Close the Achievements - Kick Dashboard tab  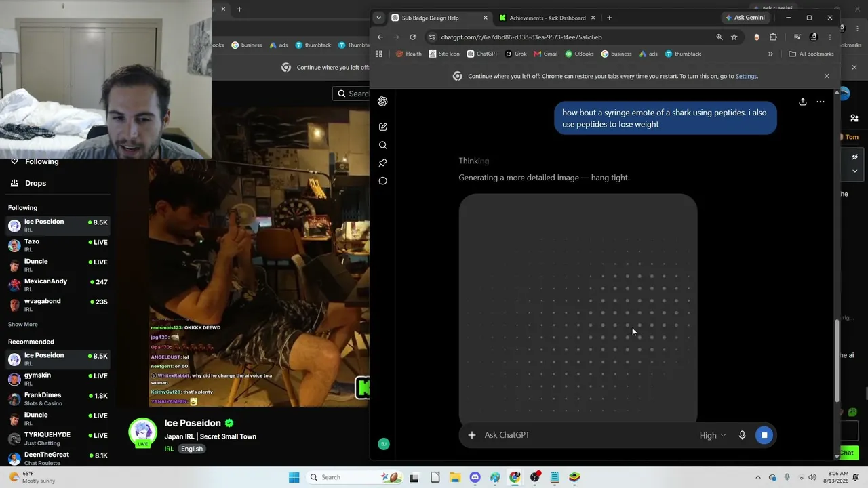coord(593,18)
